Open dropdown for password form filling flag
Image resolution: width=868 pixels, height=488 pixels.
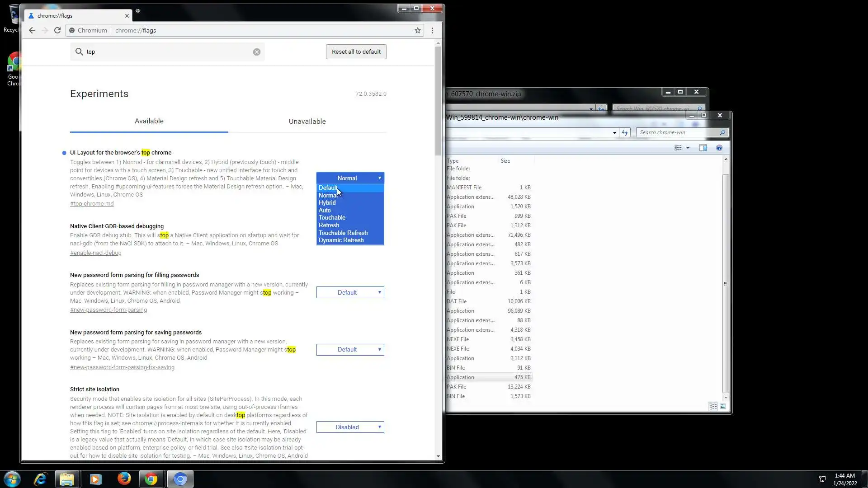pyautogui.click(x=350, y=292)
